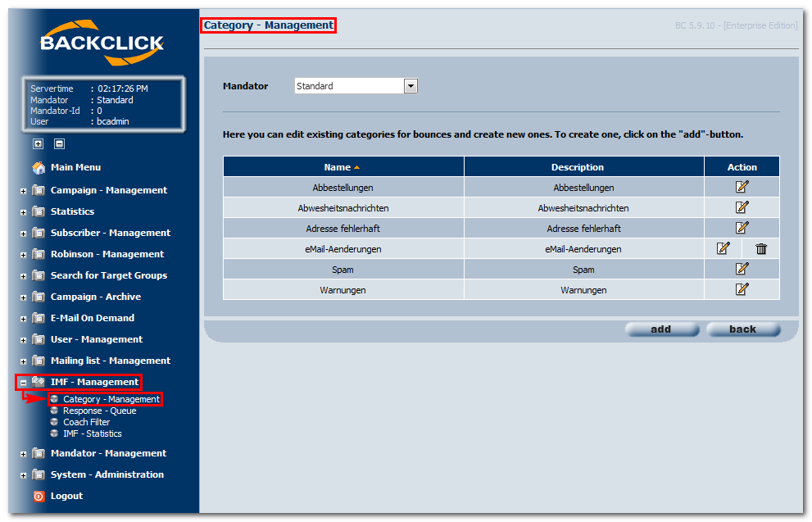
Task: Delete the eMail-Aenderungen category via trash icon
Action: (760, 249)
